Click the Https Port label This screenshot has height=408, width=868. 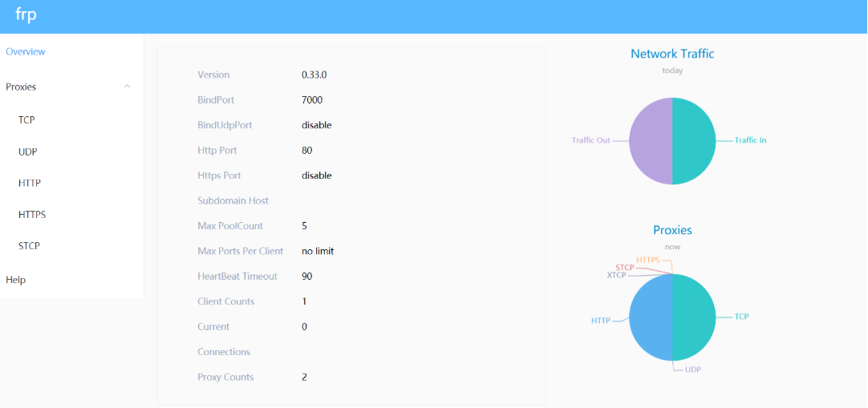(x=219, y=176)
